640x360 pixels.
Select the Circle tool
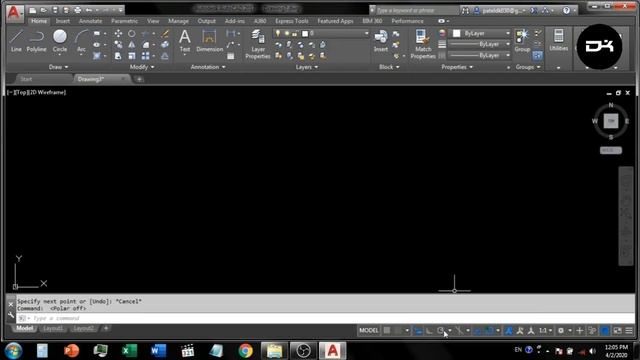tap(60, 41)
